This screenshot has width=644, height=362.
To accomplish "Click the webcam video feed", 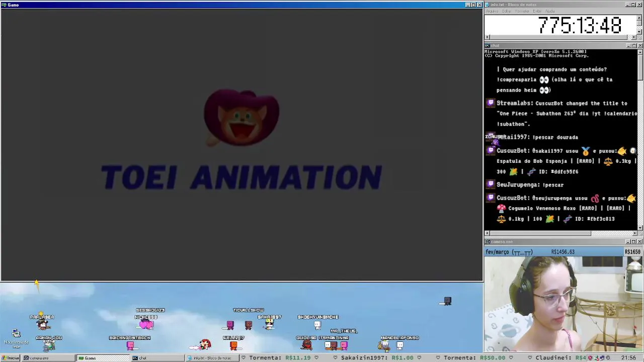I will pos(563,304).
